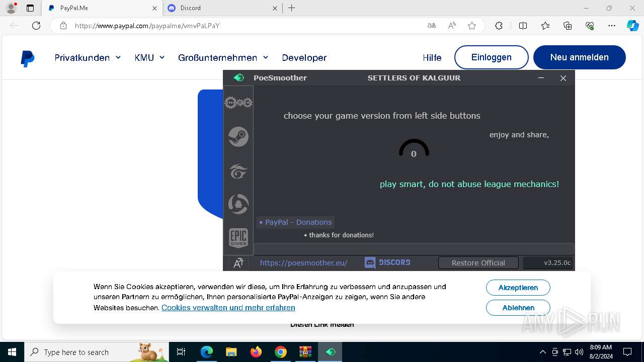
Task: Open the Windows Start menu
Action: point(12,352)
